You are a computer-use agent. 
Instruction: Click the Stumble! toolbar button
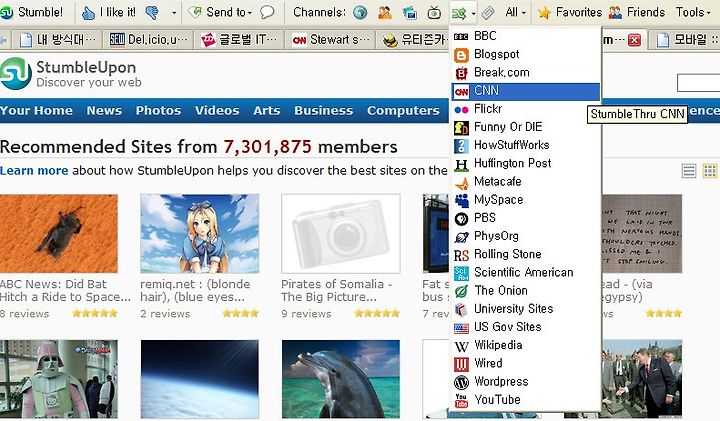(x=32, y=12)
